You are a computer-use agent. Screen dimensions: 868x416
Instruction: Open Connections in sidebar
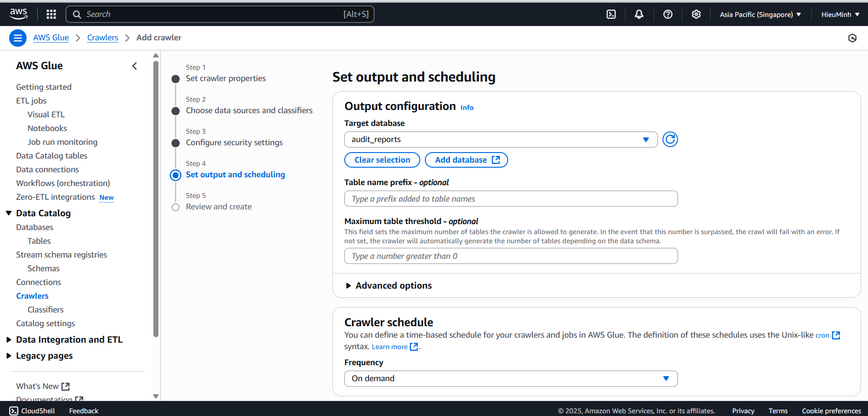tap(38, 282)
